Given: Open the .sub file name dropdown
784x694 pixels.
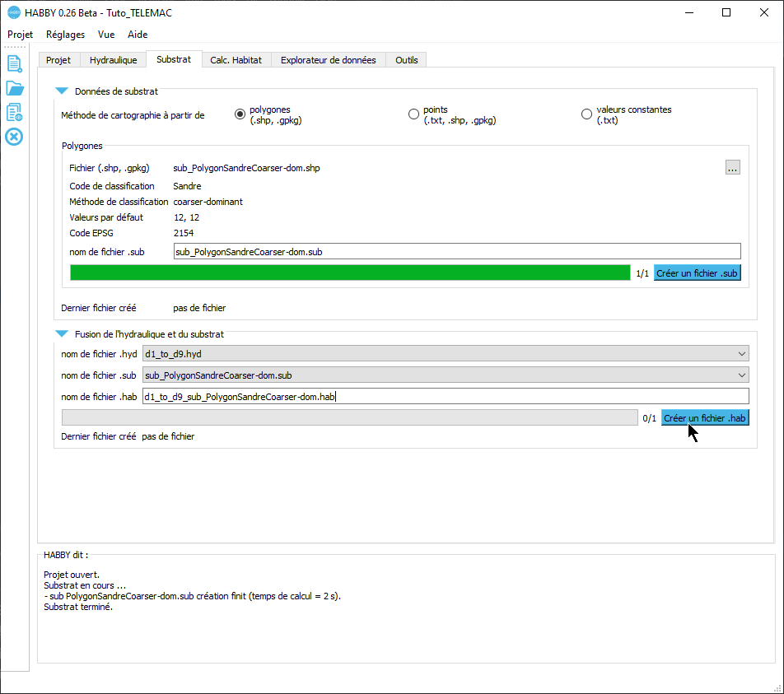Looking at the screenshot, I should click(446, 375).
